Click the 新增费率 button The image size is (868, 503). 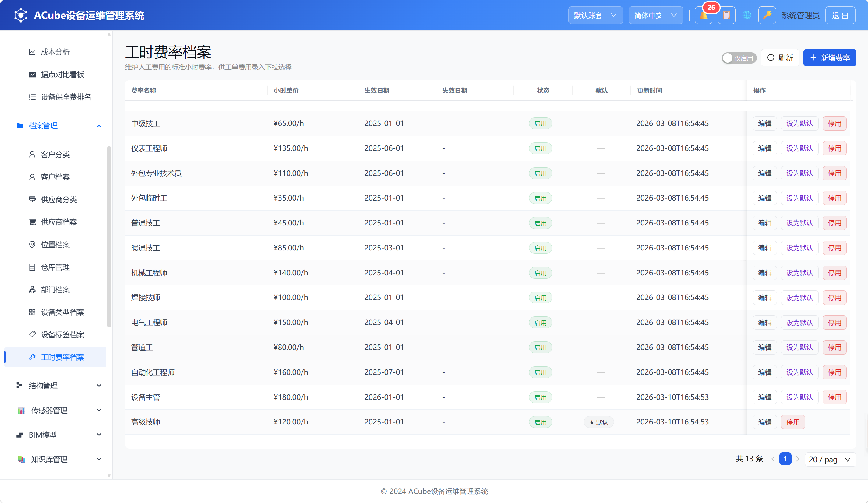(x=829, y=58)
